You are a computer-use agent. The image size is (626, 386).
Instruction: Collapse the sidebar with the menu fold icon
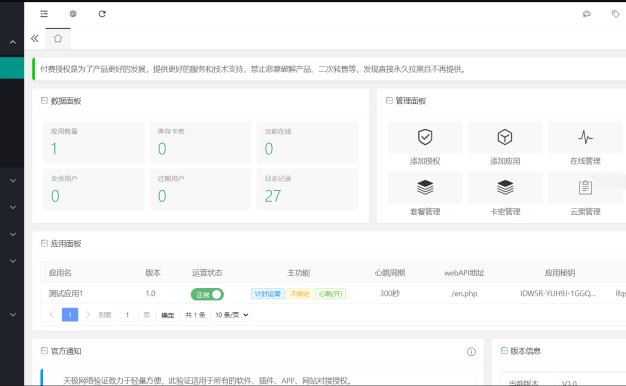coord(44,14)
